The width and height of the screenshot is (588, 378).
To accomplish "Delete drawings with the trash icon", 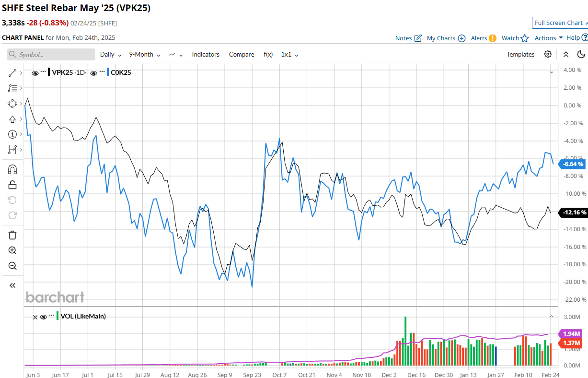I will (x=12, y=235).
